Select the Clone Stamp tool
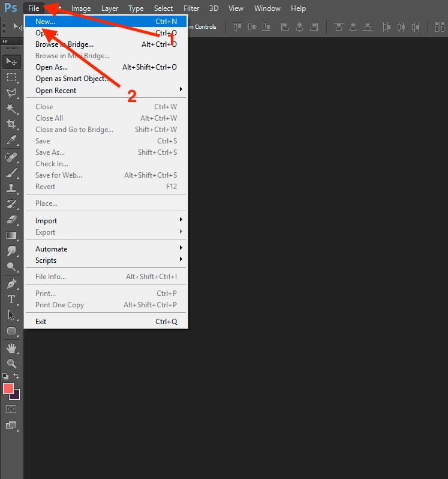The width and height of the screenshot is (448, 479). [11, 188]
